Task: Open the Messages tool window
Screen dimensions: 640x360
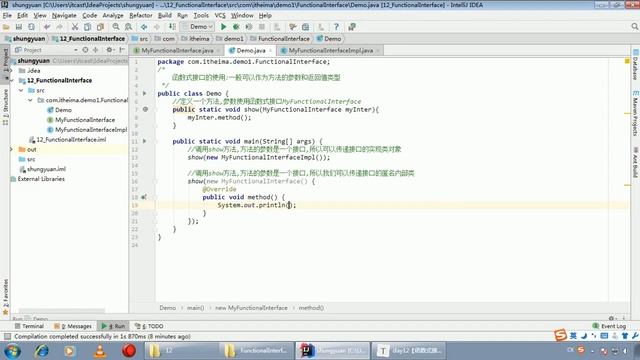Action: pyautogui.click(x=73, y=326)
